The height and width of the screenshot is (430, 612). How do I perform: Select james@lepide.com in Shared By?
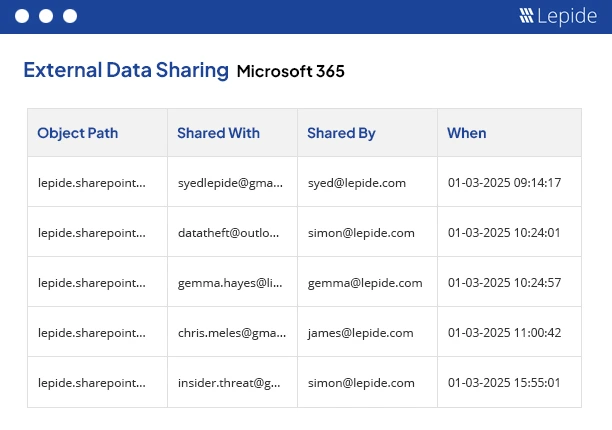(361, 333)
